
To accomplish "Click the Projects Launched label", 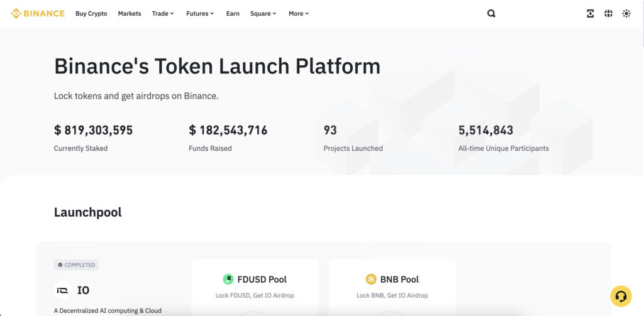I will [353, 148].
